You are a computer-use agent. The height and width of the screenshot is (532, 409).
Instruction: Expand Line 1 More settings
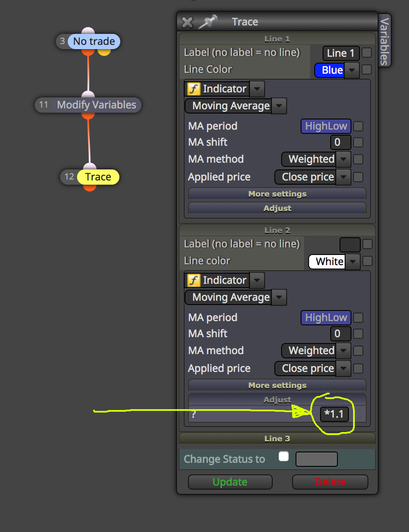[x=277, y=194]
